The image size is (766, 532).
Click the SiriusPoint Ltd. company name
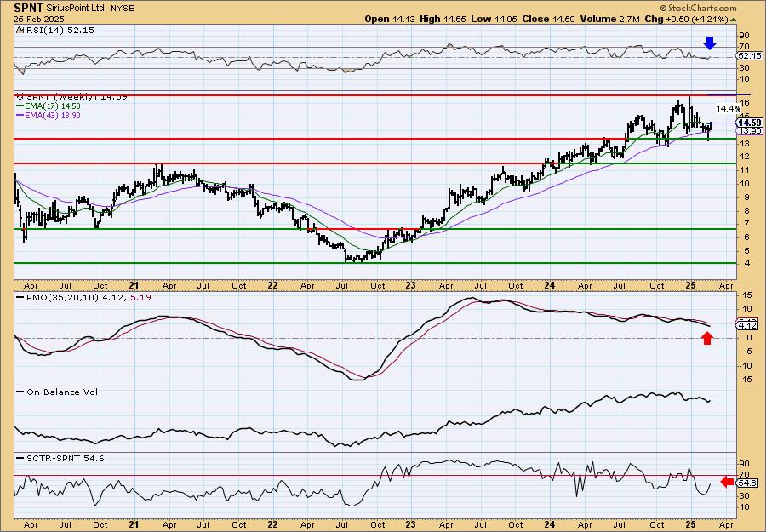coord(75,9)
